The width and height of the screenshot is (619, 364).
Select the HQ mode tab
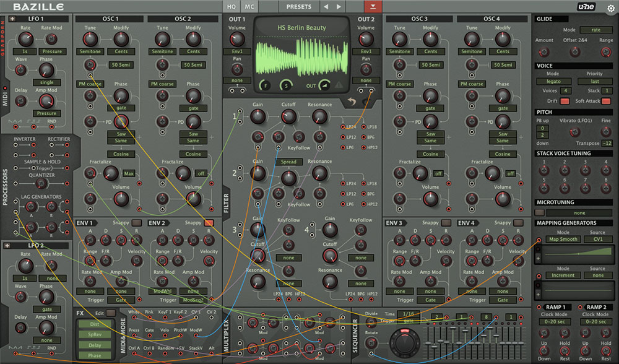pyautogui.click(x=232, y=7)
